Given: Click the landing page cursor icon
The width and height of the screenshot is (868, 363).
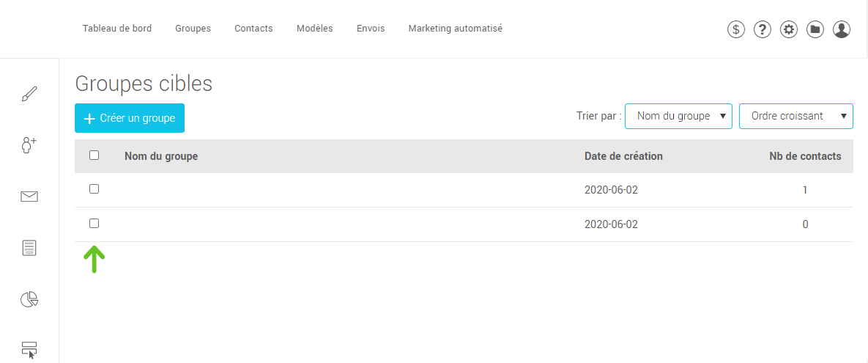Looking at the screenshot, I should (x=29, y=349).
